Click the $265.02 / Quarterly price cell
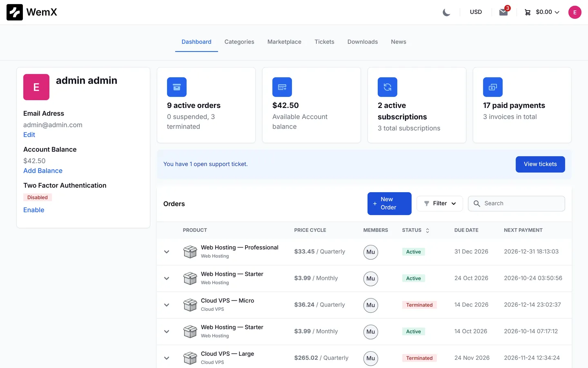 [x=321, y=358]
